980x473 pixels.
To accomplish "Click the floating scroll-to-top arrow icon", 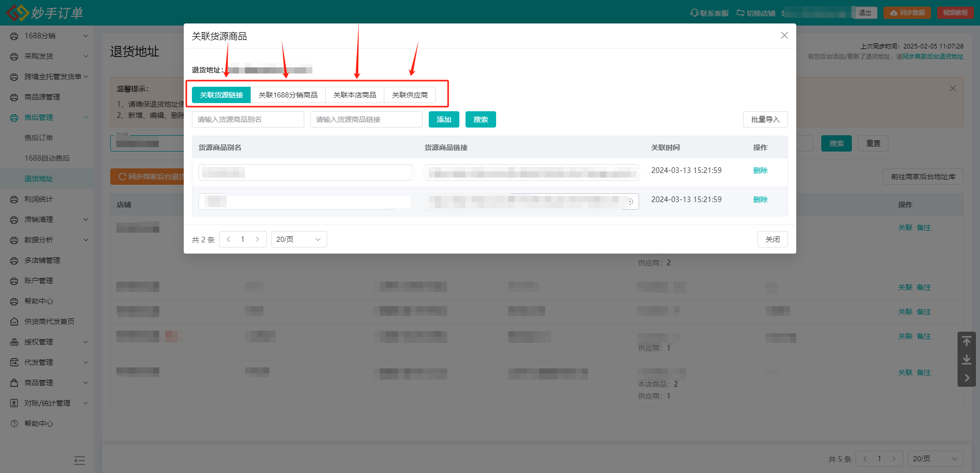I will pos(967,341).
